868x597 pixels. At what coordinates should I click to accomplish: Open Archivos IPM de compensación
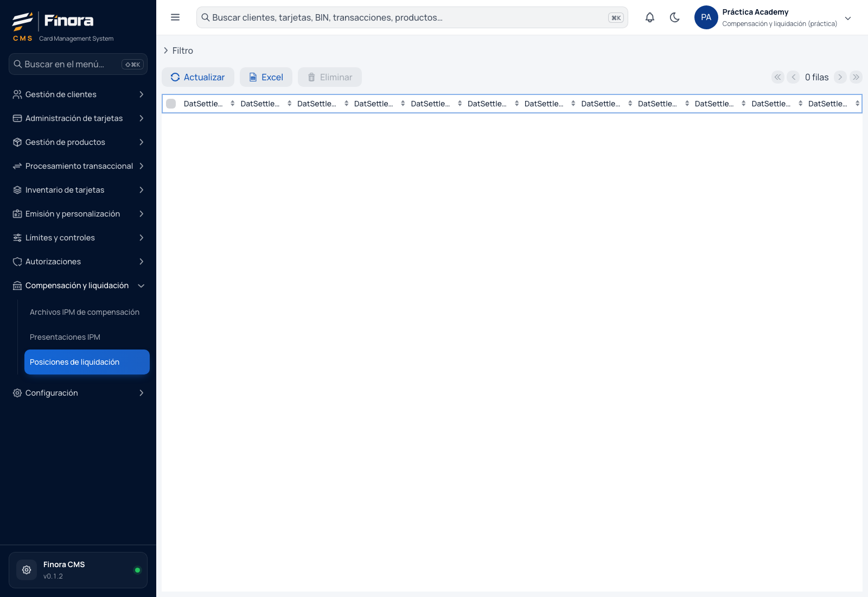(x=87, y=312)
